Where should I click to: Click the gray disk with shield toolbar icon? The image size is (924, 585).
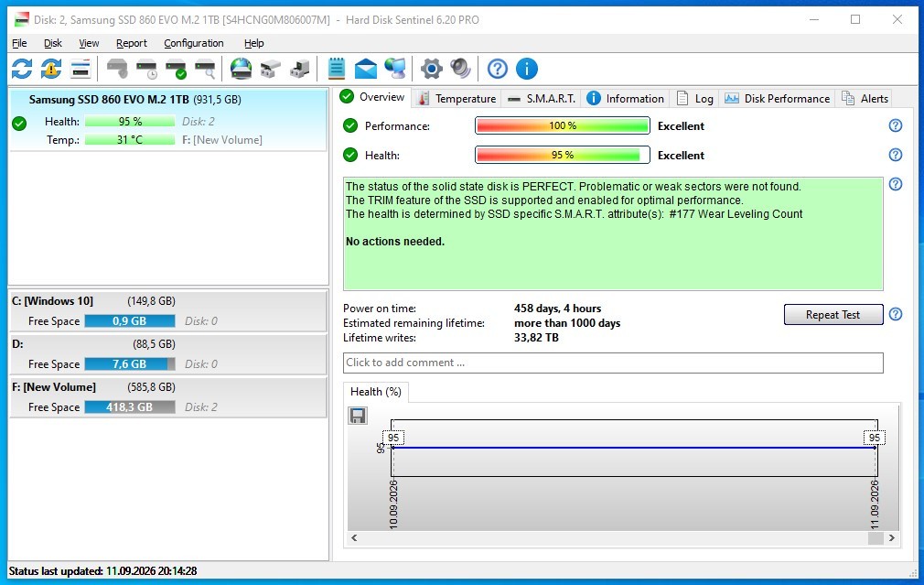[117, 69]
